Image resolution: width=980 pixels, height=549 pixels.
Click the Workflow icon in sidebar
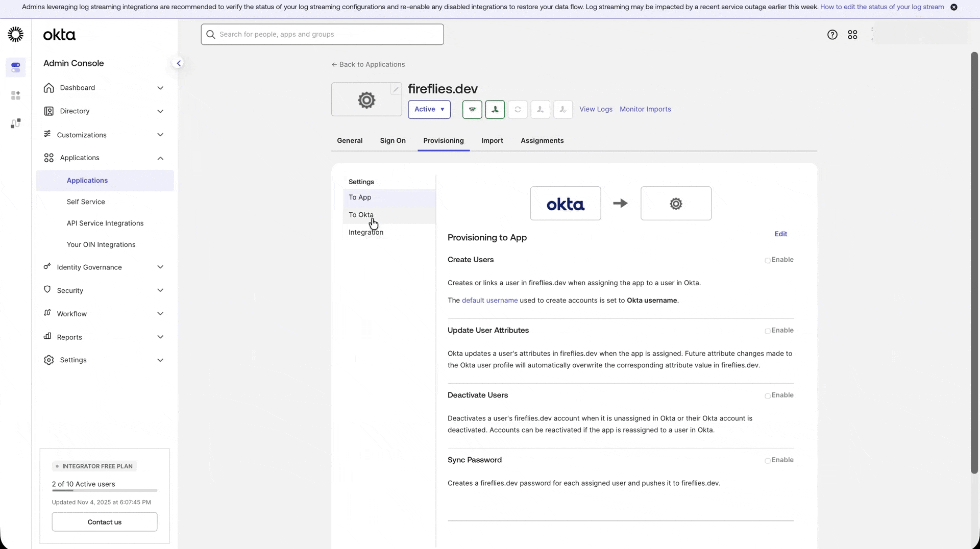click(47, 313)
